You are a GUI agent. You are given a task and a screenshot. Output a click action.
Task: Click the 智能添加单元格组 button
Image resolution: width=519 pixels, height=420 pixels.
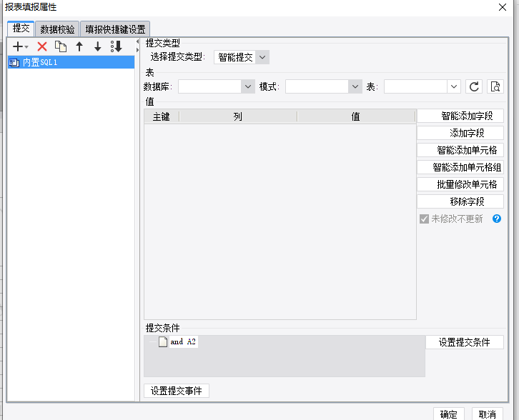(x=460, y=167)
